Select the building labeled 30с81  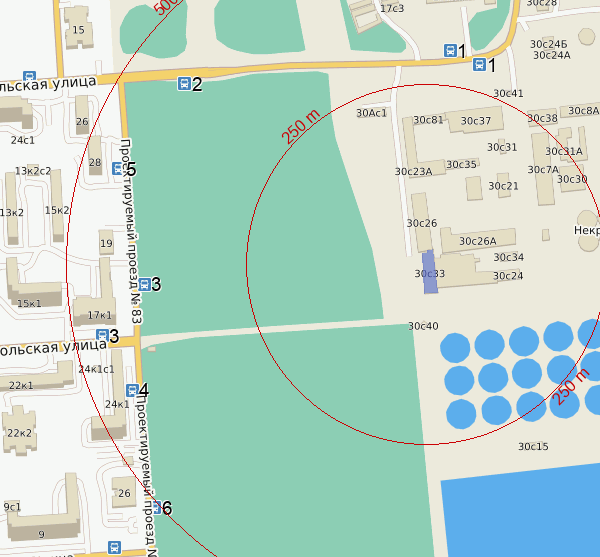pyautogui.click(x=428, y=121)
